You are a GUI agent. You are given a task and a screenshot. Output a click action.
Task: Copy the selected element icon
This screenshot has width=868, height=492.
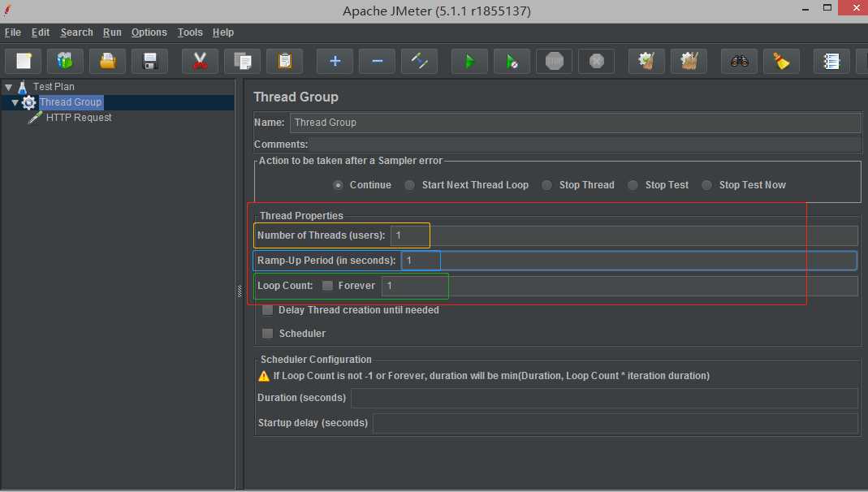point(243,61)
